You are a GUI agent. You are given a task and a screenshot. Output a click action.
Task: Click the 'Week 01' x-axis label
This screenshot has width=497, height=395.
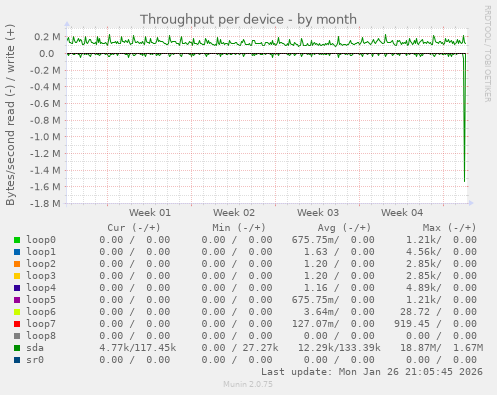click(150, 213)
